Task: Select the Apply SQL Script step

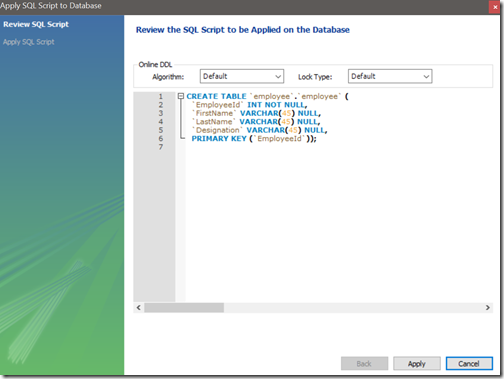Action: point(29,42)
